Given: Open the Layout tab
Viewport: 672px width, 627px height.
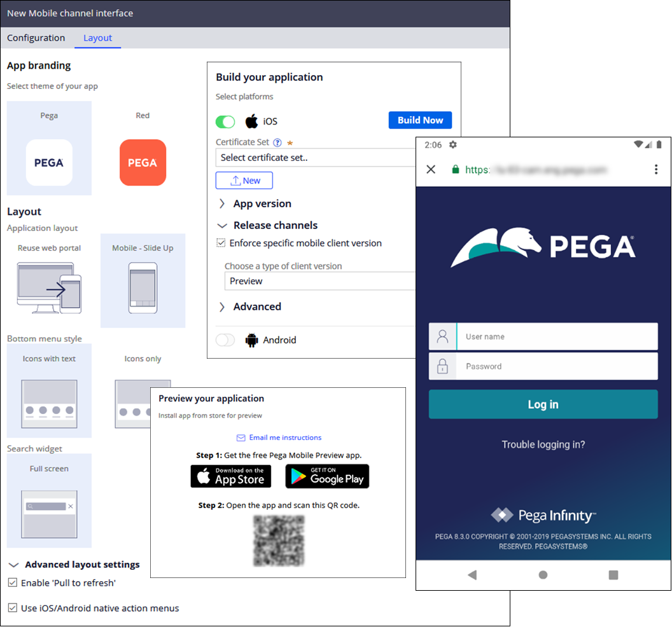Looking at the screenshot, I should click(x=98, y=38).
